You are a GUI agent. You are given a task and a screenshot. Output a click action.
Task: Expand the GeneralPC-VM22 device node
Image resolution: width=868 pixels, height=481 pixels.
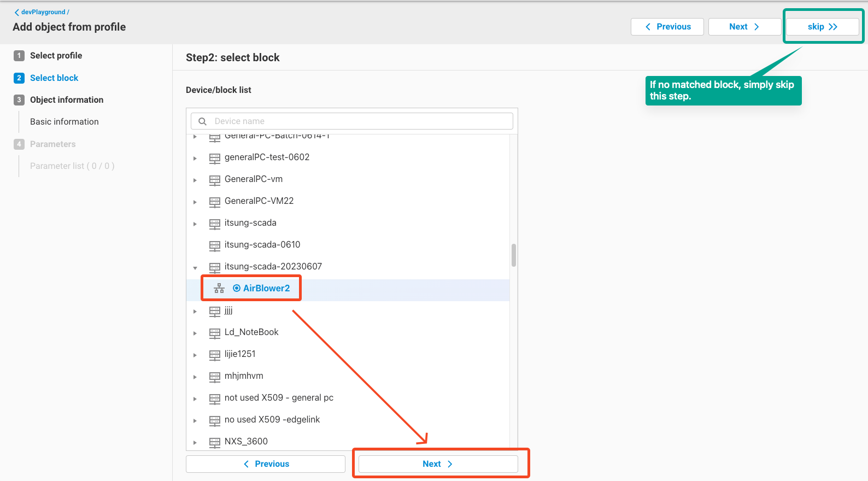pos(195,202)
